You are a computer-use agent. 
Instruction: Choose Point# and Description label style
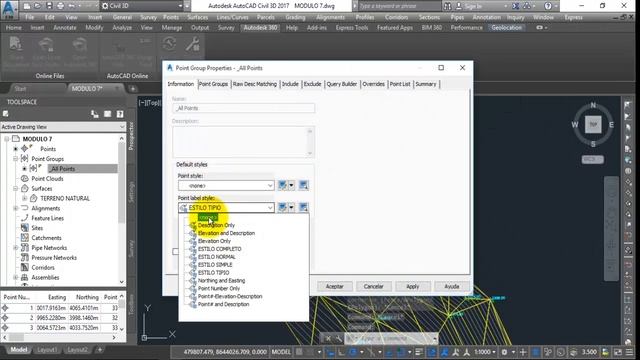tap(223, 304)
